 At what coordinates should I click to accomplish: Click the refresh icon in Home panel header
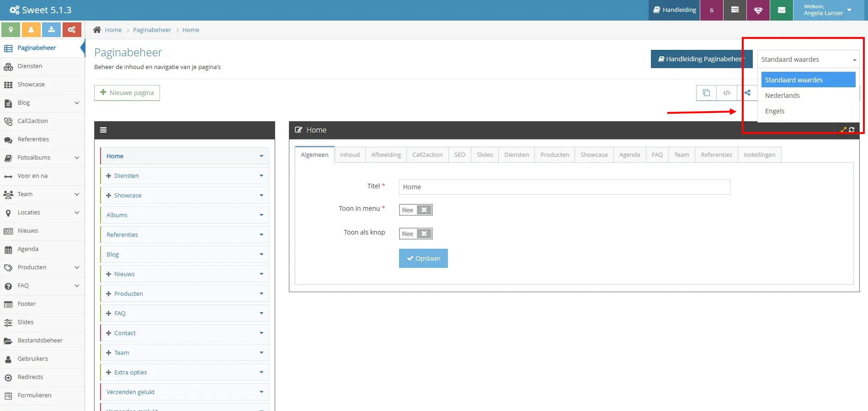click(x=852, y=130)
